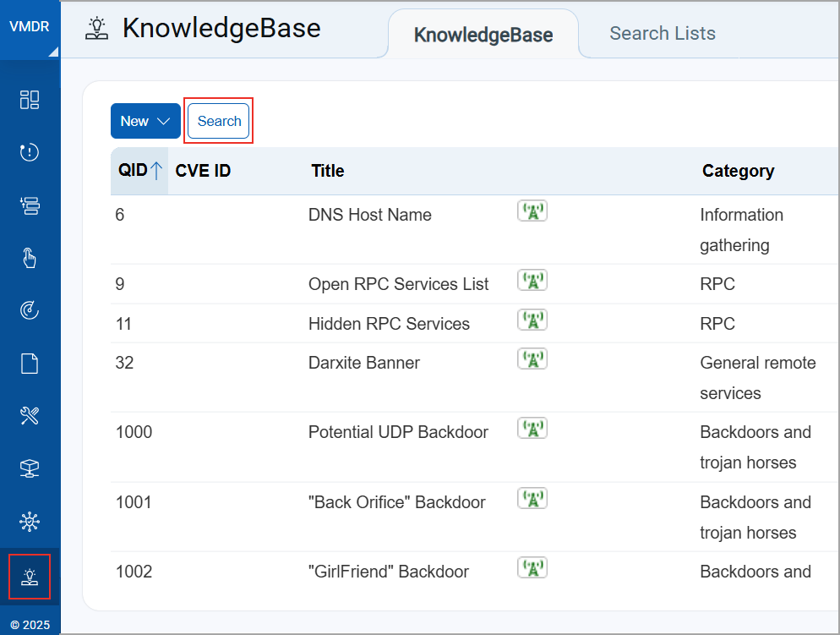Click the Search button
Image resolution: width=840 pixels, height=635 pixels.
coord(219,121)
